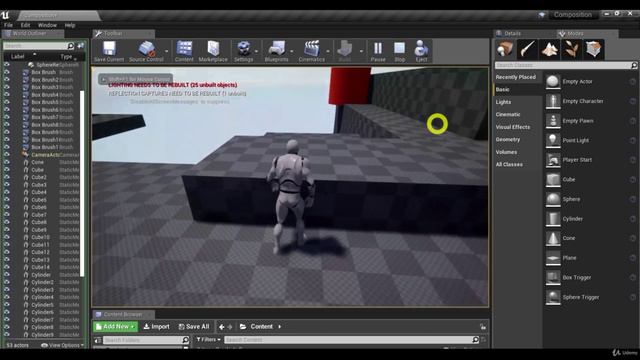Click the Unreal Engine logo icon
640x360 pixels.
tap(5, 15)
